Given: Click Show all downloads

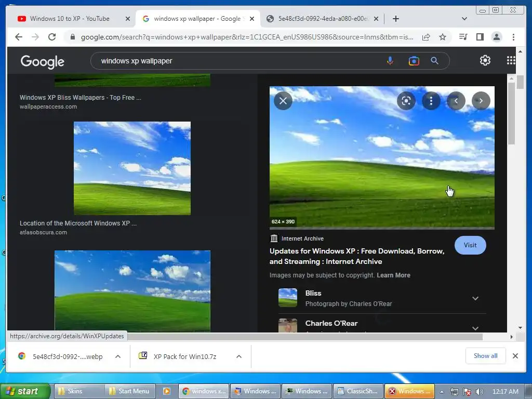Looking at the screenshot, I should [x=486, y=355].
